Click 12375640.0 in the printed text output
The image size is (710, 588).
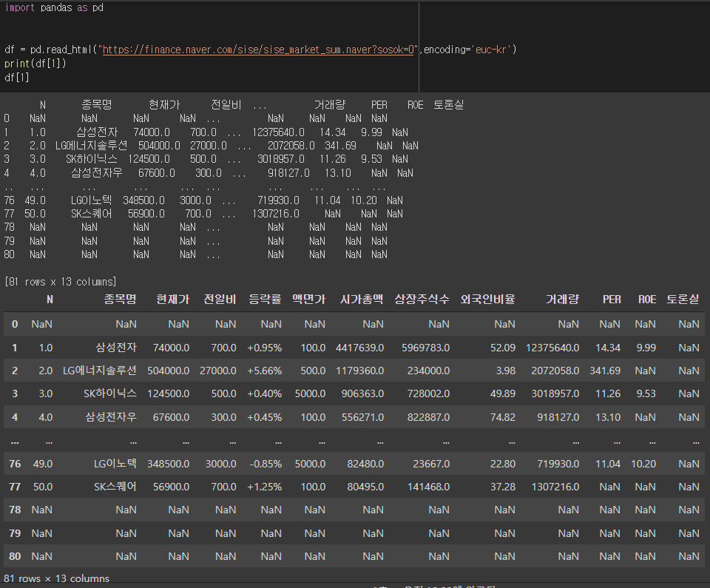(279, 132)
